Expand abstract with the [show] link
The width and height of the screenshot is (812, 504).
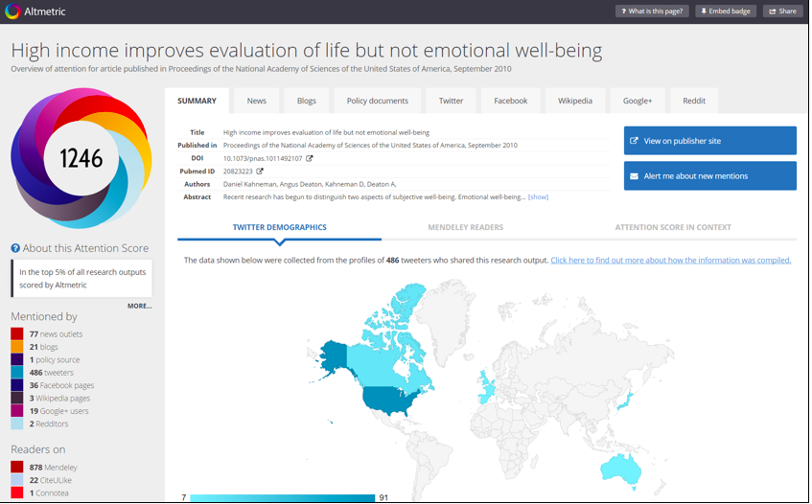tap(538, 197)
